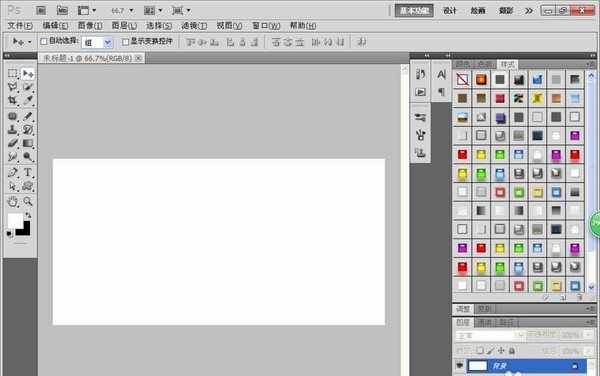Enable the 显示变换控件 checkbox
Image resolution: width=600 pixels, height=376 pixels.
[x=126, y=42]
